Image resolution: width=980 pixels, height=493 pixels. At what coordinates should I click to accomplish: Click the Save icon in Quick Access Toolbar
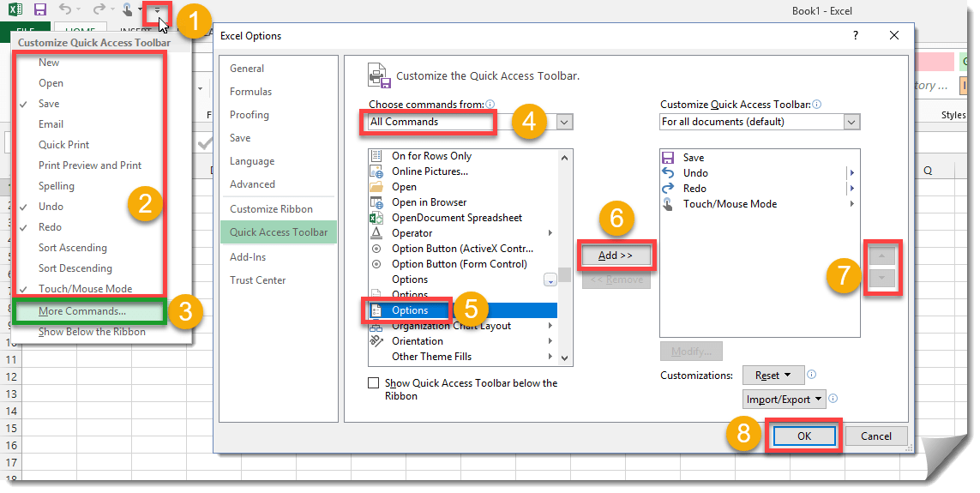point(40,9)
